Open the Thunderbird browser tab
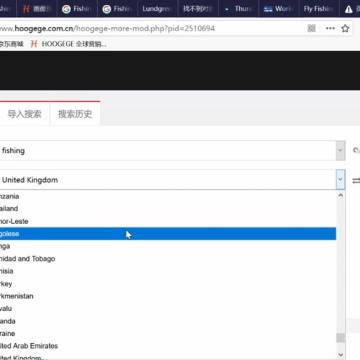 click(239, 9)
